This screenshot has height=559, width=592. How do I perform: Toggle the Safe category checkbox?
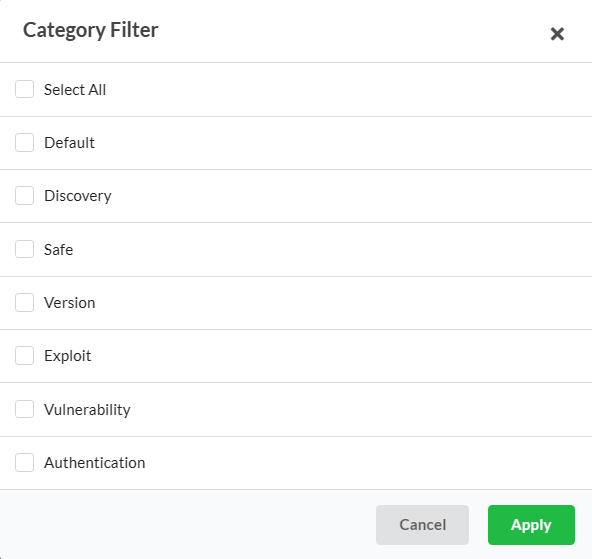[25, 249]
